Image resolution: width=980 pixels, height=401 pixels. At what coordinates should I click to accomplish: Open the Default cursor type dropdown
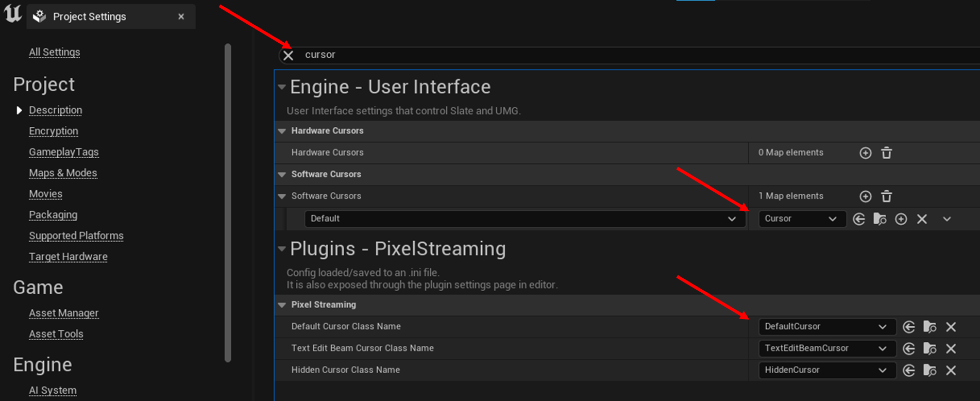click(525, 219)
